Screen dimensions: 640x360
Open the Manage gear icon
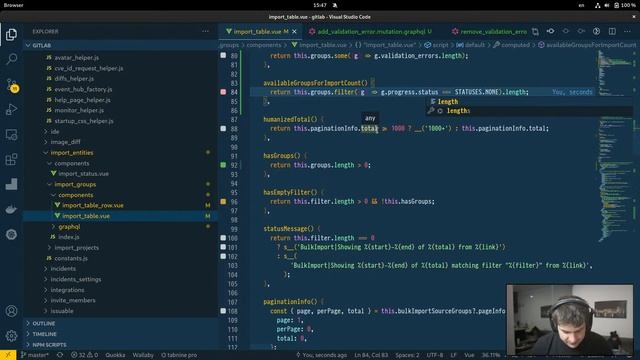[x=11, y=336]
